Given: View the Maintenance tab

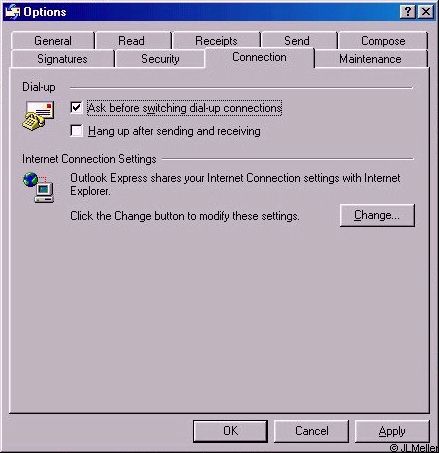Looking at the screenshot, I should point(371,59).
